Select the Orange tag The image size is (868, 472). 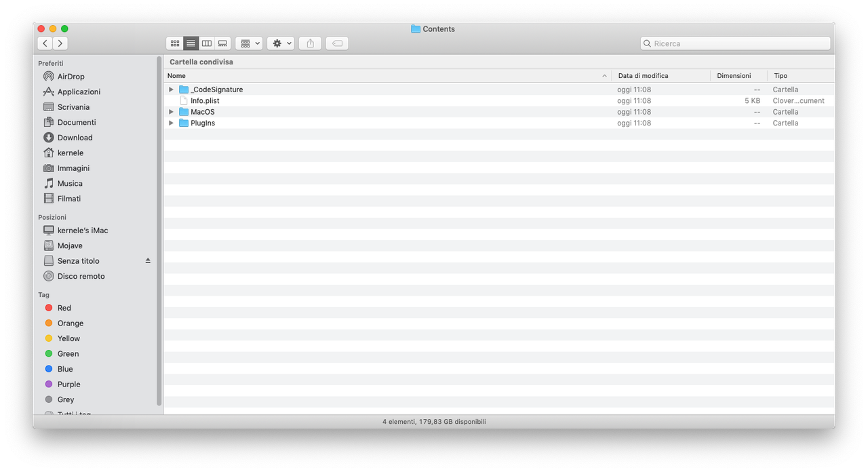click(x=71, y=323)
